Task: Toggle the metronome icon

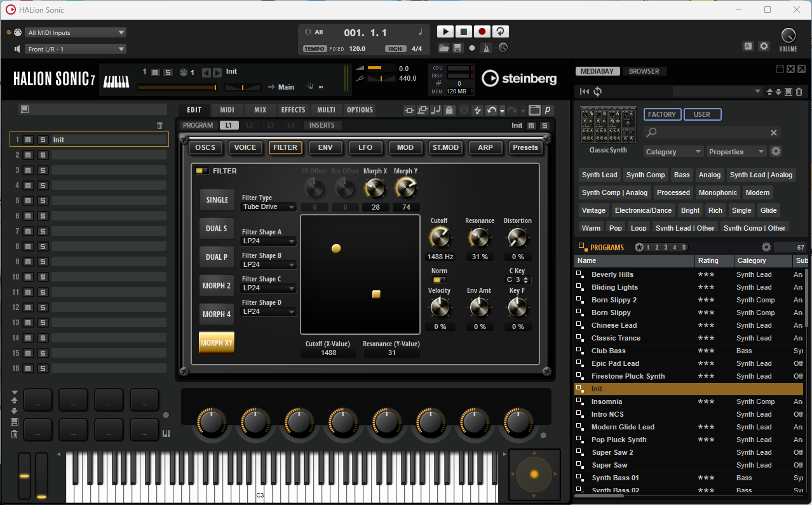Action: pyautogui.click(x=486, y=48)
